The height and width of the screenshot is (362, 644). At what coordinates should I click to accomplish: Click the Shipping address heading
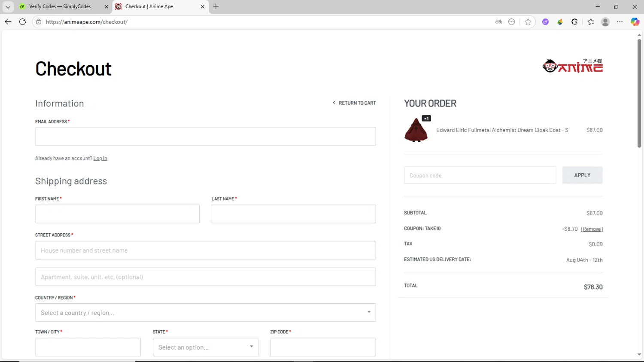click(x=71, y=181)
